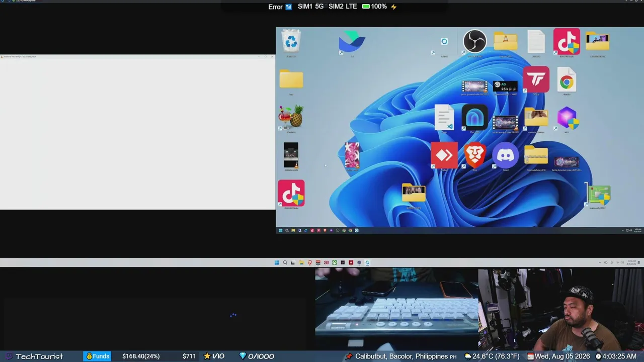The width and height of the screenshot is (644, 362).
Task: Open the green circuit-board installer shortcut
Action: tap(598, 195)
